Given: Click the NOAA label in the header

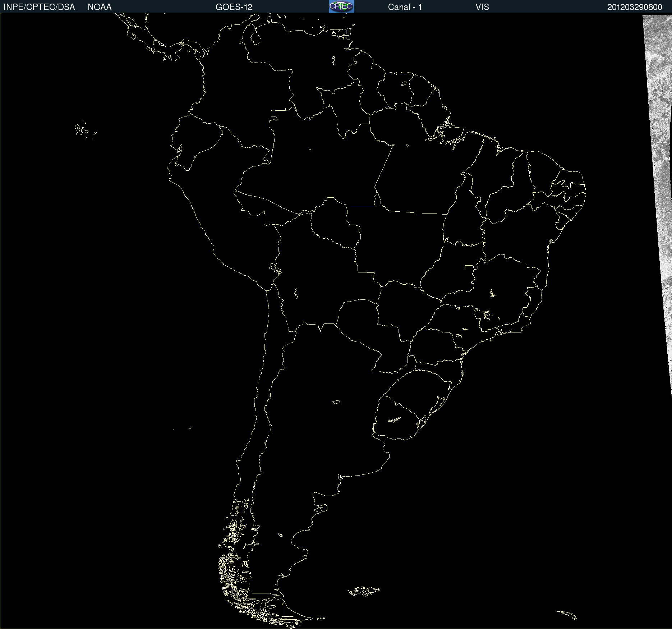Looking at the screenshot, I should (100, 7).
